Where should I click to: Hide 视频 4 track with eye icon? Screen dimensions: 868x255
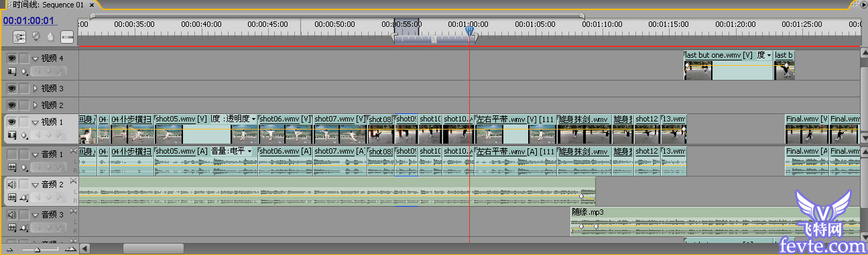[x=11, y=58]
